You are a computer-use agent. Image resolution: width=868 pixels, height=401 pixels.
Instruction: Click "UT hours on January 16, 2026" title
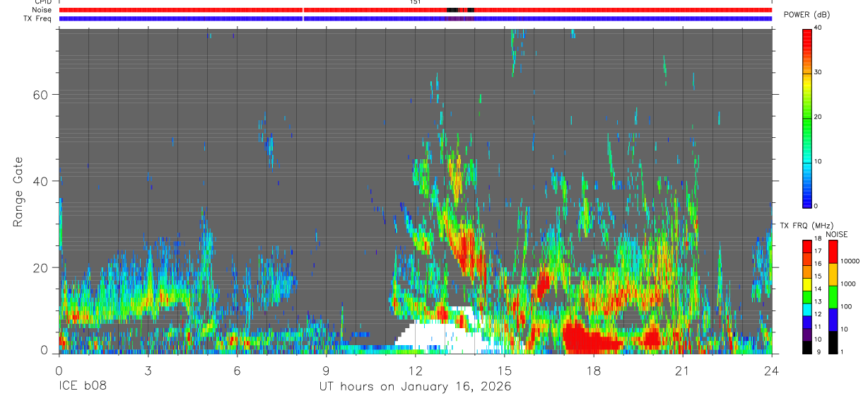(414, 387)
